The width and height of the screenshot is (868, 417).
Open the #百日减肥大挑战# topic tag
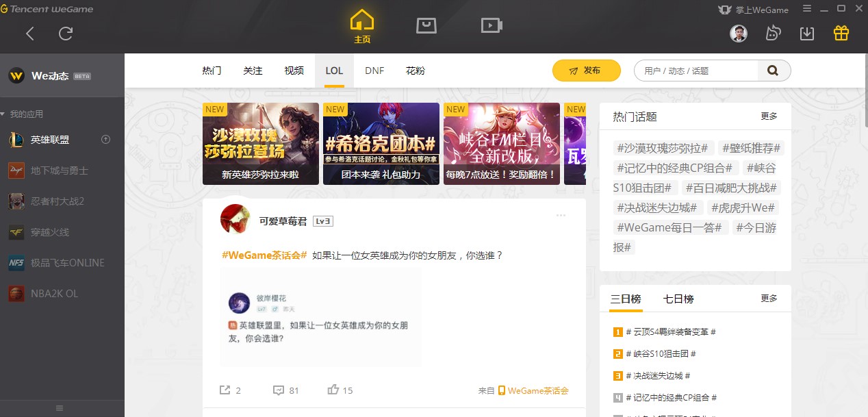click(730, 188)
